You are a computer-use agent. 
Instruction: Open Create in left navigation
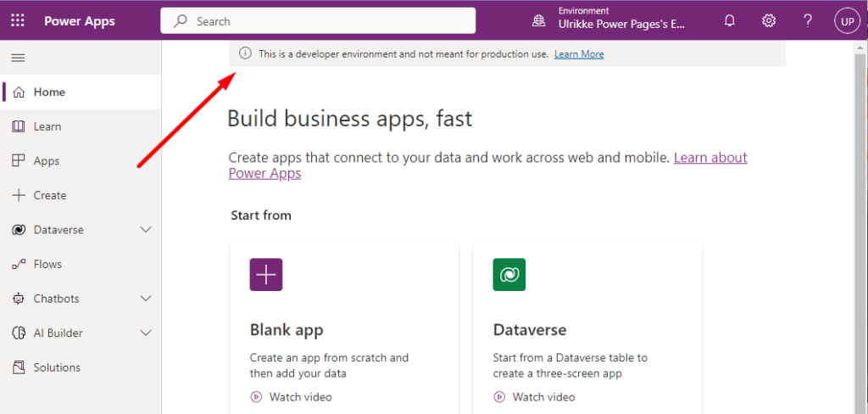tap(81, 195)
